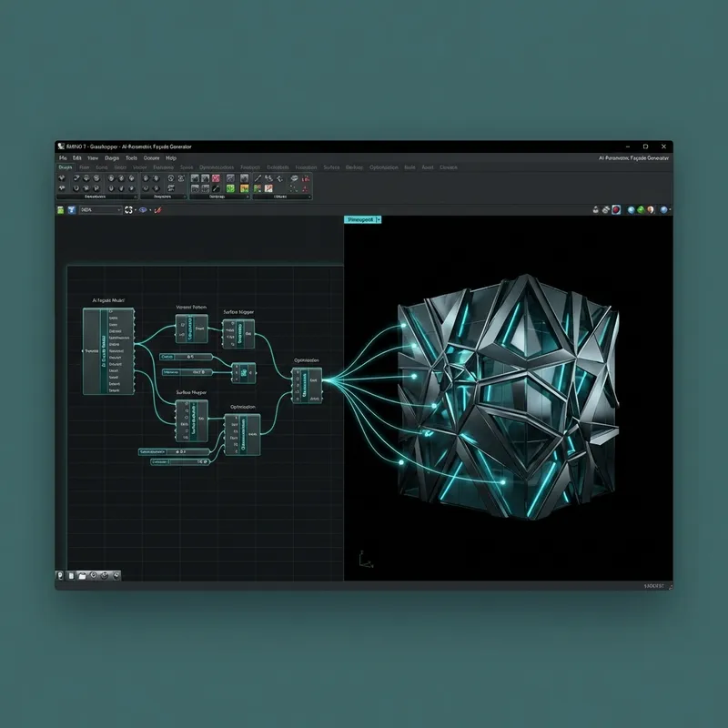Click the recompute icon on the canvas toolbar
The height and width of the screenshot is (728, 728).
[x=127, y=210]
